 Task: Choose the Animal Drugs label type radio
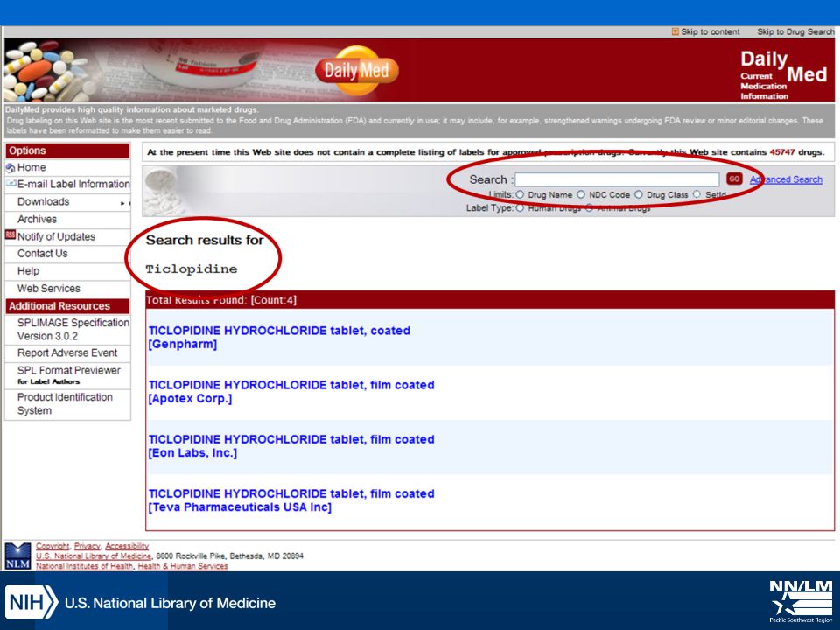click(x=589, y=208)
